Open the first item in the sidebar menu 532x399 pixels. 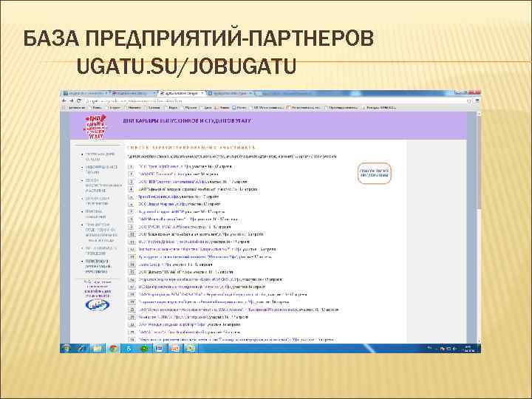click(x=100, y=157)
